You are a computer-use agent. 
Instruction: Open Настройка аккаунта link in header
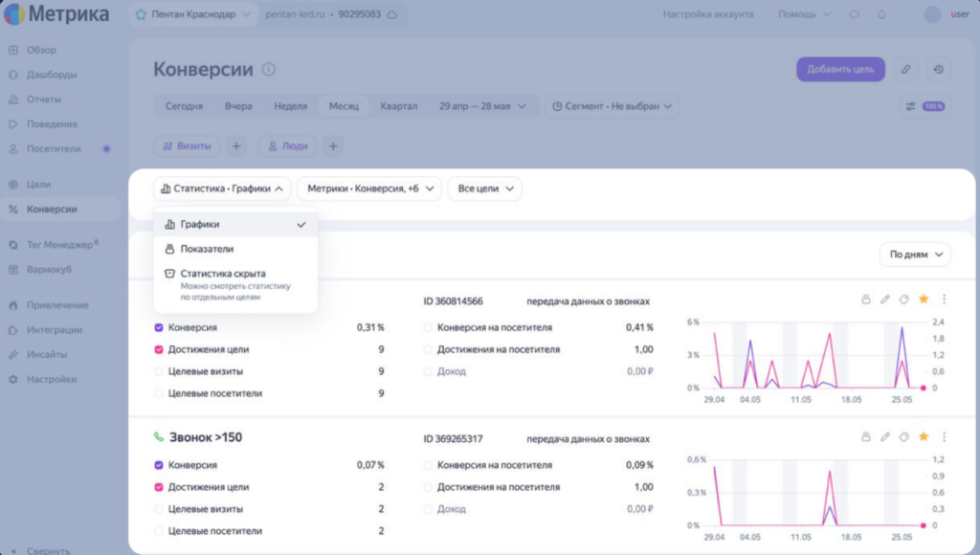tap(708, 14)
